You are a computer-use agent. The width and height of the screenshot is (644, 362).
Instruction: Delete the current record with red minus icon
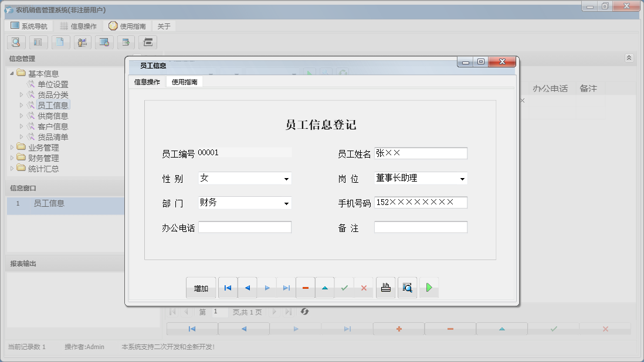[x=306, y=287]
